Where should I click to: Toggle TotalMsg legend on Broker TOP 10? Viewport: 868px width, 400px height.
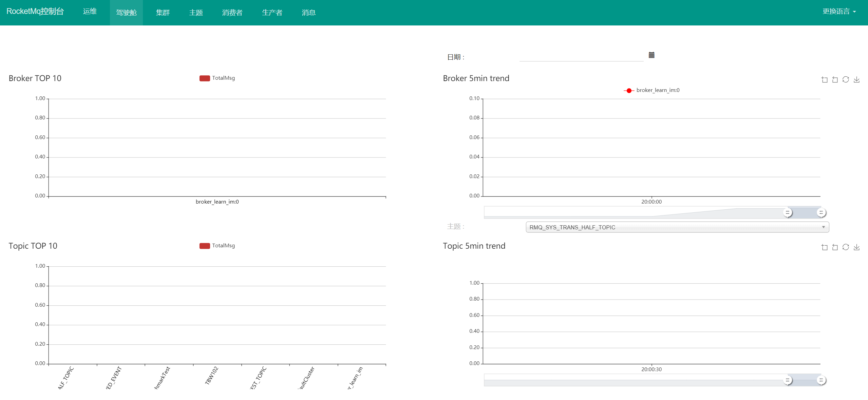click(x=217, y=78)
